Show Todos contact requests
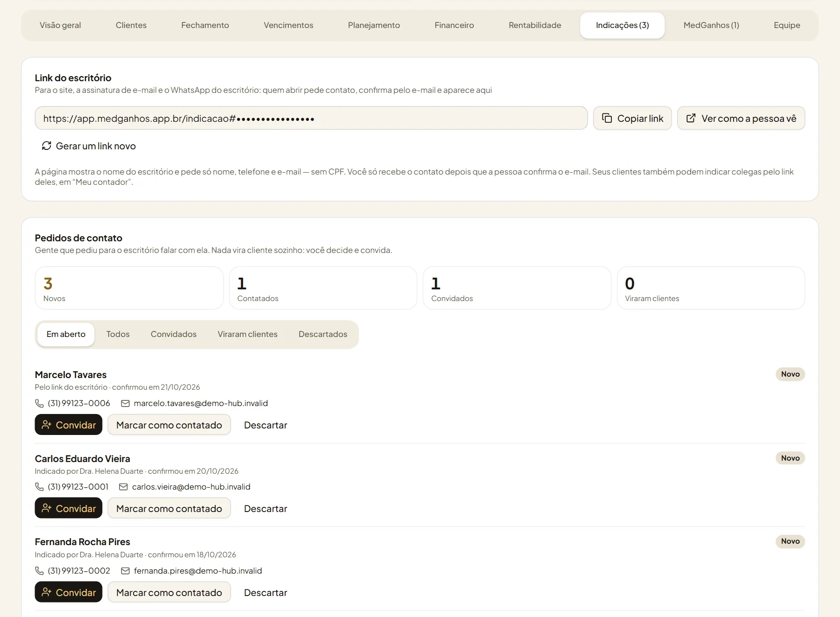This screenshot has height=617, width=840. click(x=118, y=334)
